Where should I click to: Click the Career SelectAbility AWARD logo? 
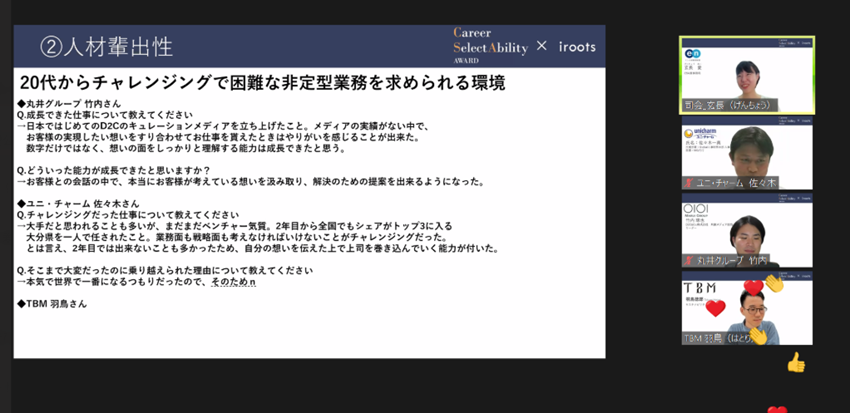[x=490, y=46]
